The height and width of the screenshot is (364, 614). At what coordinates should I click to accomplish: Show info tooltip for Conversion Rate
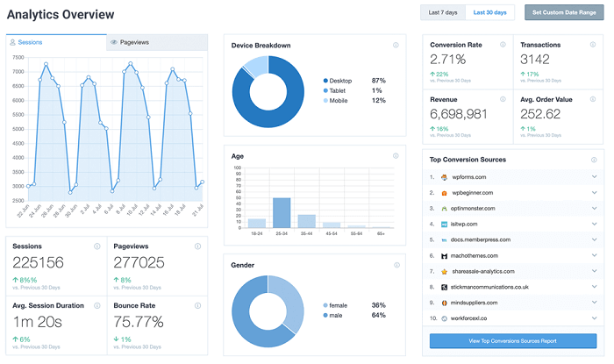(x=503, y=45)
